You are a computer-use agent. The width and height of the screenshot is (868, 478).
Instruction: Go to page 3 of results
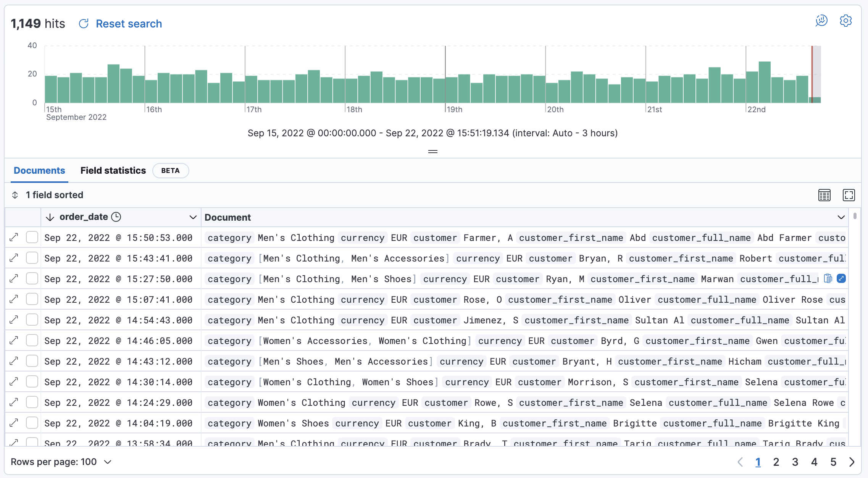click(x=795, y=462)
